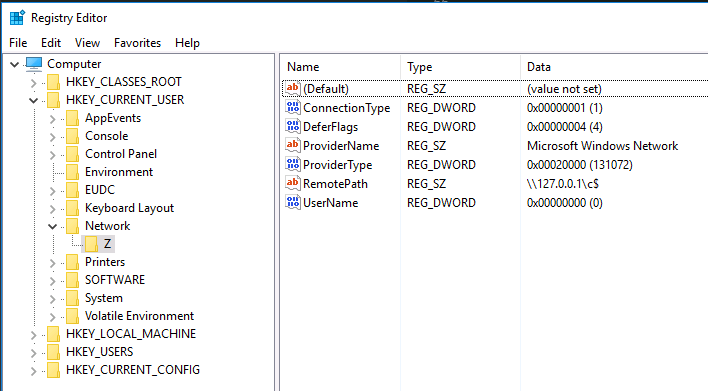Click the UserName DWORD icon
Viewport: 708px width, 391px height.
[x=293, y=202]
